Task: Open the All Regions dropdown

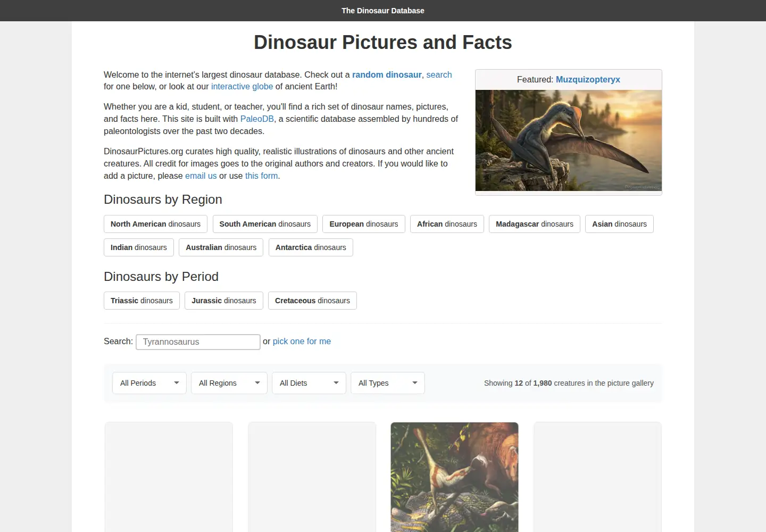Action: [x=229, y=383]
